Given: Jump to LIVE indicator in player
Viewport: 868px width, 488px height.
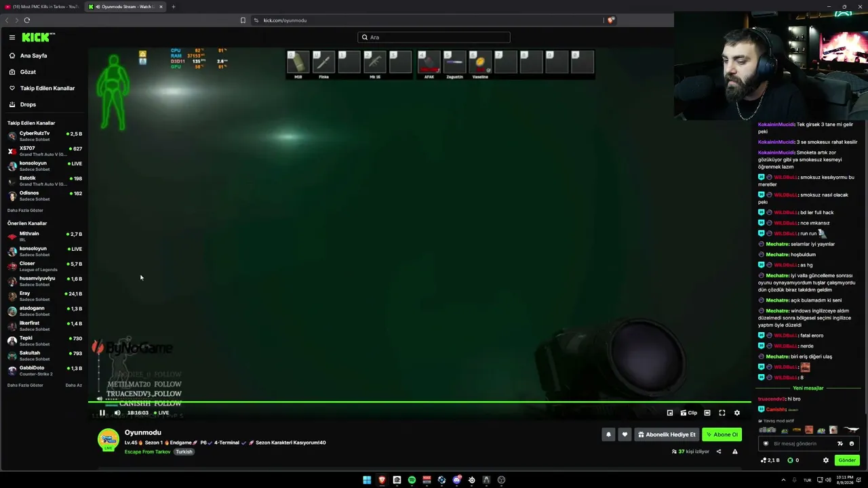Looking at the screenshot, I should (161, 413).
